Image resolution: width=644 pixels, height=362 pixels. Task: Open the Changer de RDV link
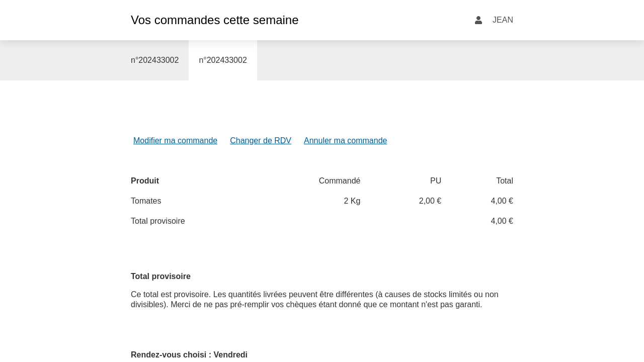(x=260, y=141)
